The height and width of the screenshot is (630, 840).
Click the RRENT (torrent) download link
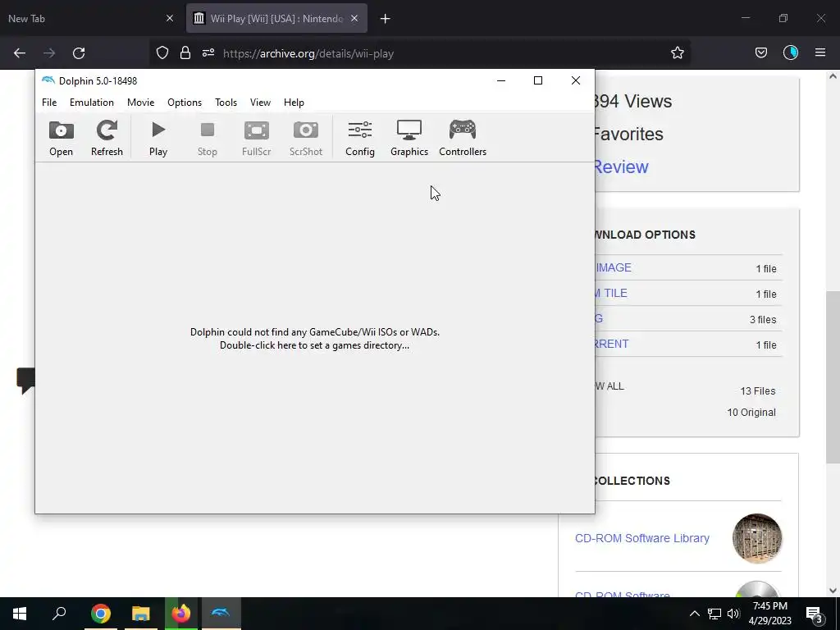click(x=611, y=344)
